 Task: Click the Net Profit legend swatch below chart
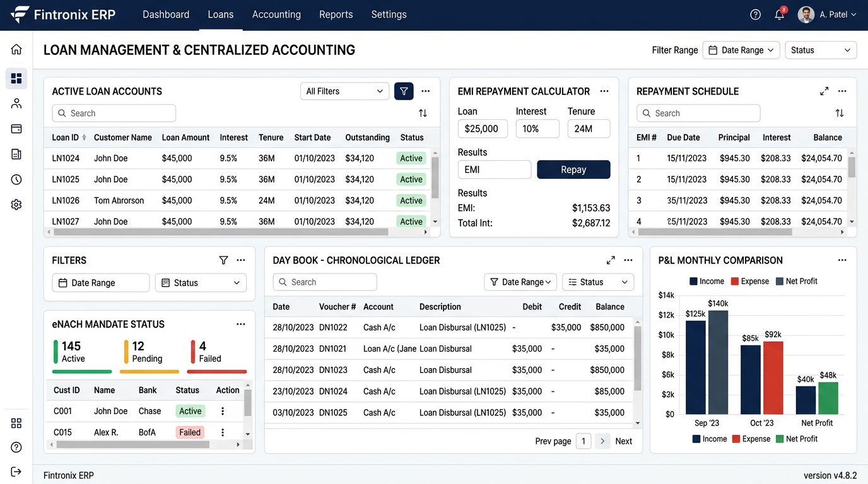point(780,439)
